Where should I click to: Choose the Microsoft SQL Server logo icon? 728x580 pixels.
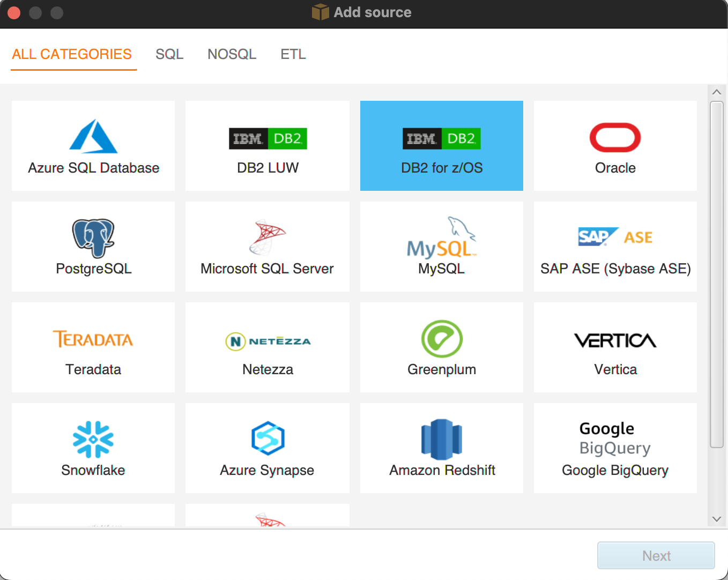tap(268, 237)
